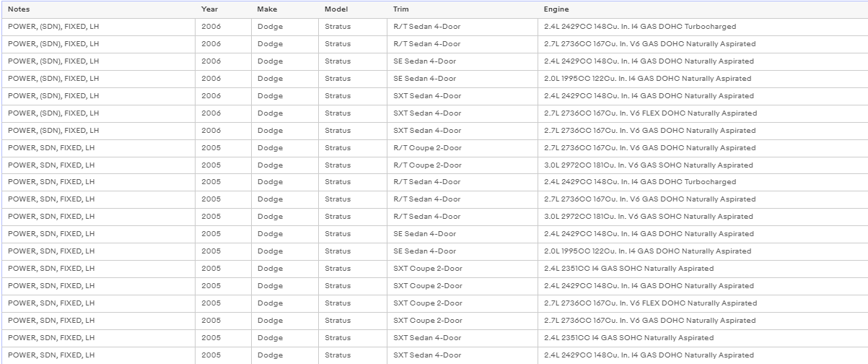
Task: Click the Model column header
Action: pos(352,9)
